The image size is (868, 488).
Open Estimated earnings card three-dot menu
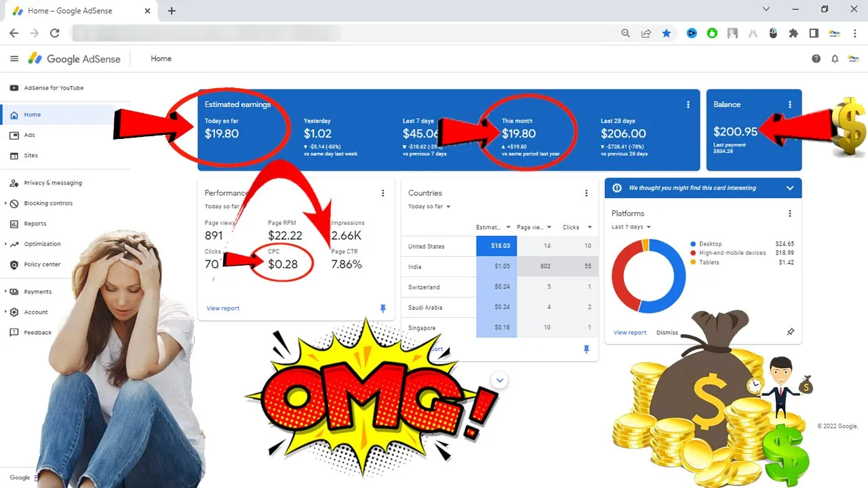coord(688,104)
